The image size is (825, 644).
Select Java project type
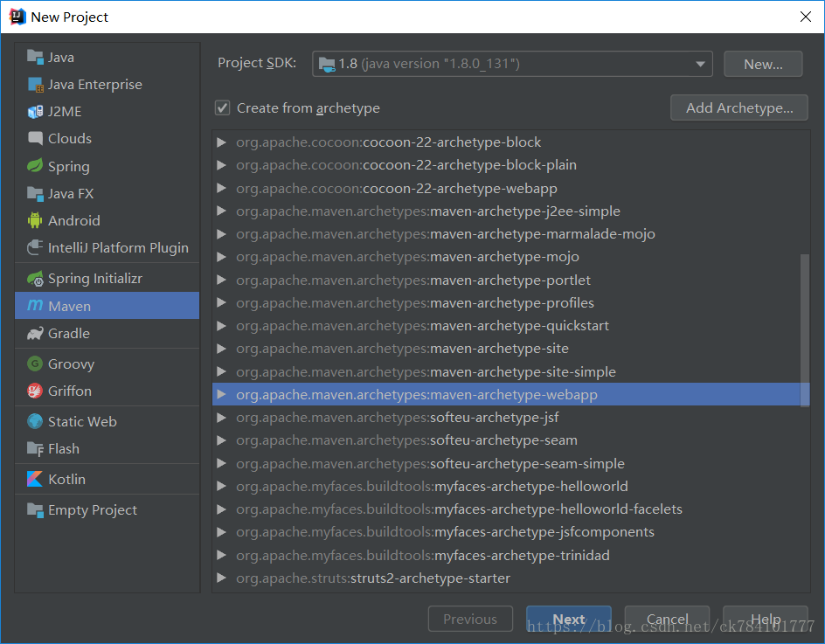107,57
